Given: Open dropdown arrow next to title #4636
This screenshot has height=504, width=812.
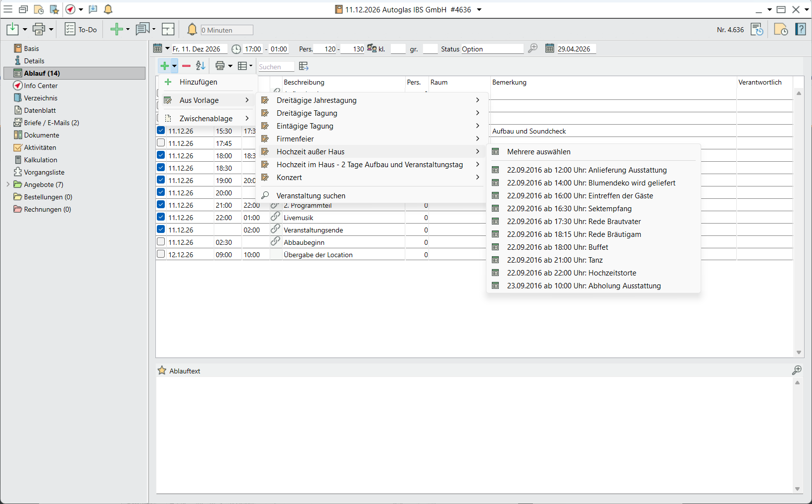Looking at the screenshot, I should pos(479,9).
